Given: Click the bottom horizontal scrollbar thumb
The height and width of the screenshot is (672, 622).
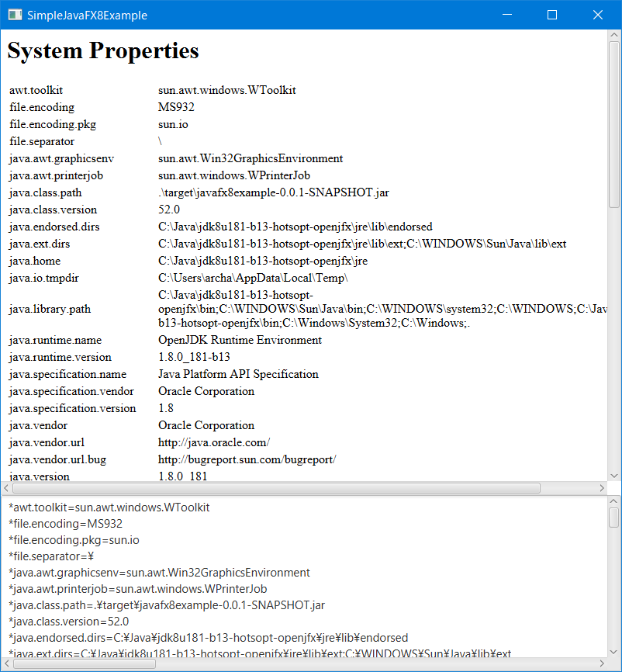Looking at the screenshot, I should click(85, 664).
